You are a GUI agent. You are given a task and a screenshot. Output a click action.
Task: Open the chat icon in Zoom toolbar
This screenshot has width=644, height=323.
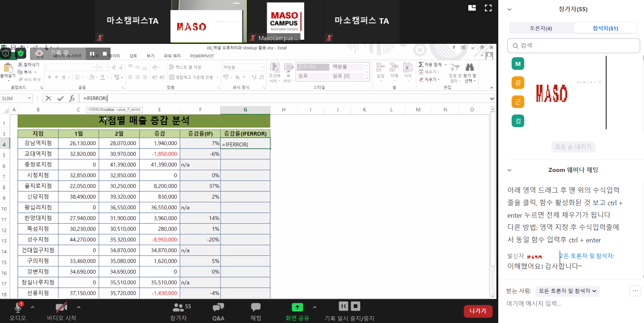pos(256,307)
